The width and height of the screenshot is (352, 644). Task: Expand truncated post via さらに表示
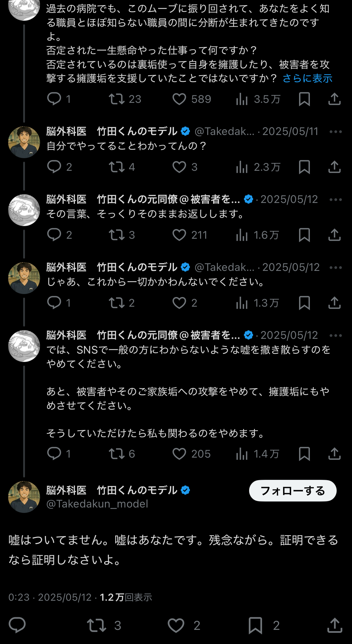tap(307, 78)
